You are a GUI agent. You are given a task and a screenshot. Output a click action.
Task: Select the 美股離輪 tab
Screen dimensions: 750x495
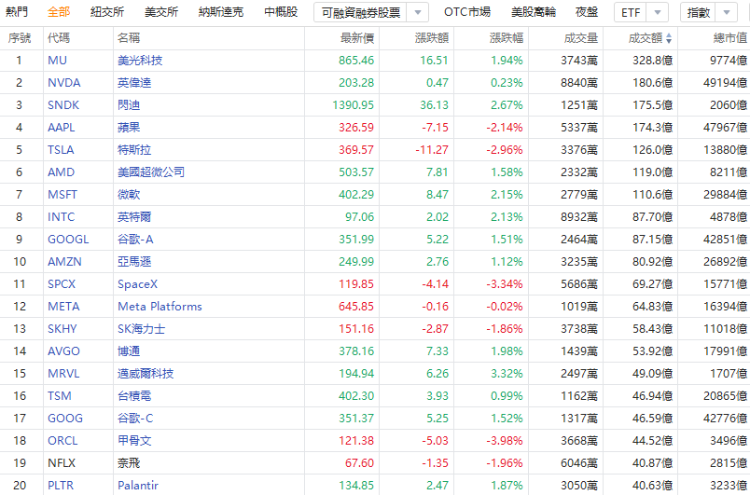tap(533, 12)
